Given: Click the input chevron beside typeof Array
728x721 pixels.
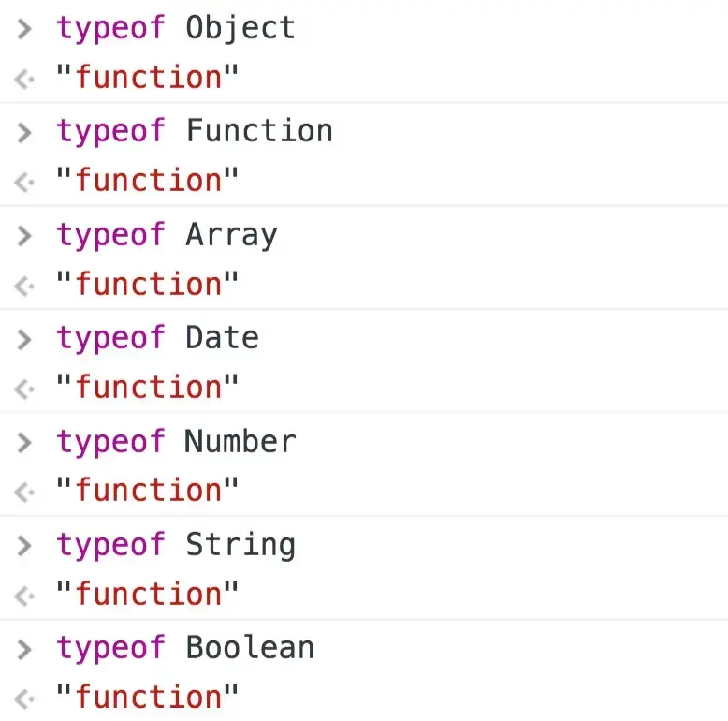Looking at the screenshot, I should point(24,236).
